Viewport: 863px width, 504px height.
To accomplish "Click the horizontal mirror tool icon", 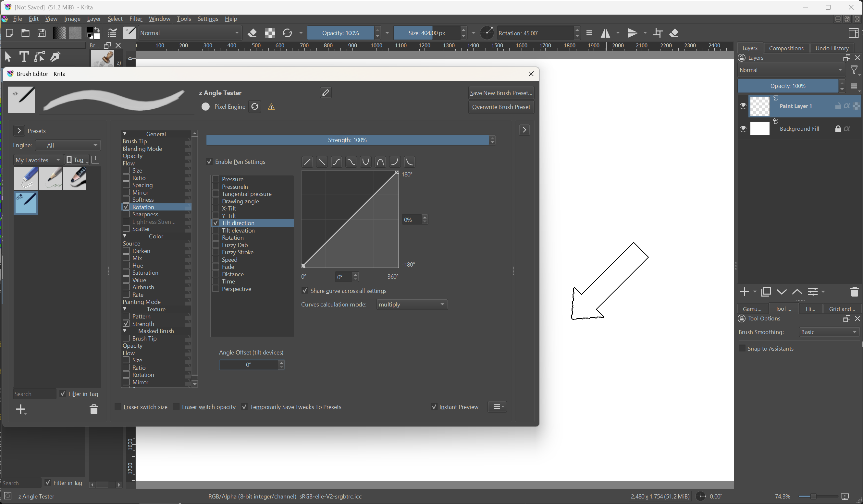I will click(606, 33).
